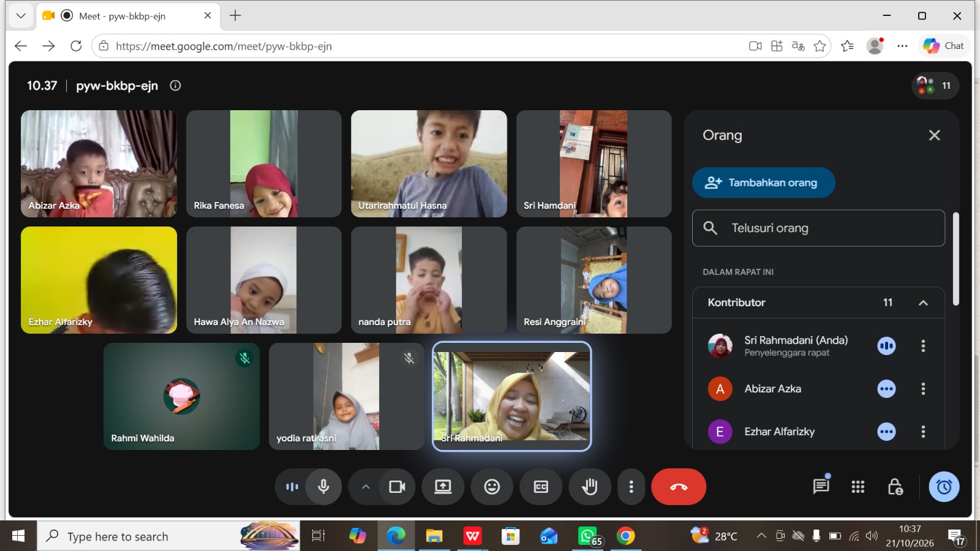Open the chat messages icon
Viewport: 980px width, 551px height.
[821, 487]
